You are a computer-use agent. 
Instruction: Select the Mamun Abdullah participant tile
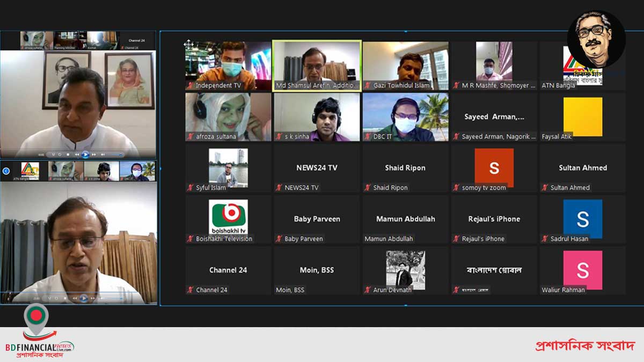(x=406, y=219)
